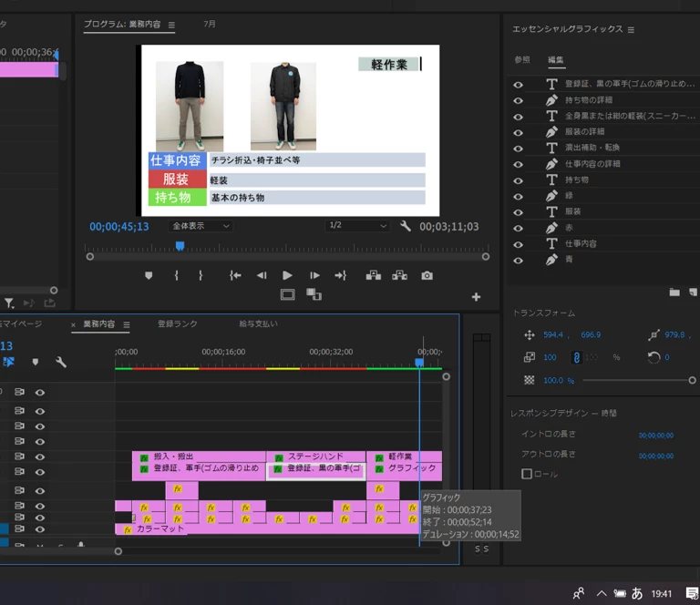Toggle visibility of the 青 layer
Image resolution: width=700 pixels, height=605 pixels.
click(518, 260)
